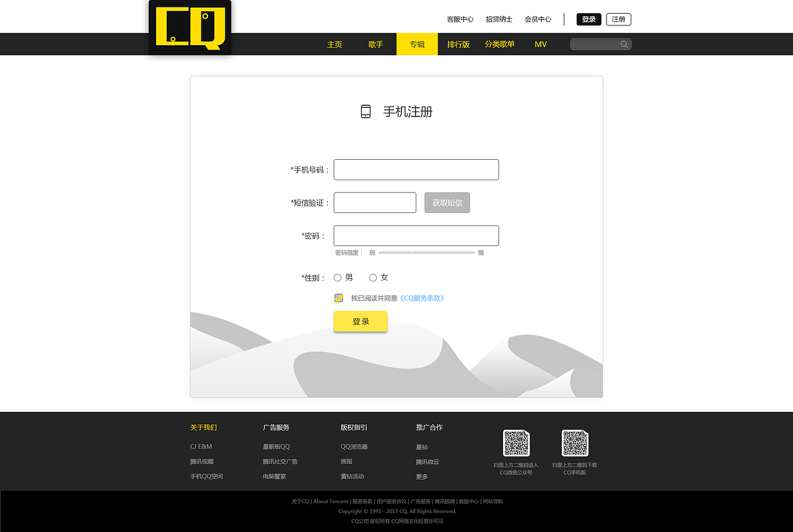This screenshot has width=793, height=532.
Task: Click the 手机注册 title text
Action: [x=408, y=111]
